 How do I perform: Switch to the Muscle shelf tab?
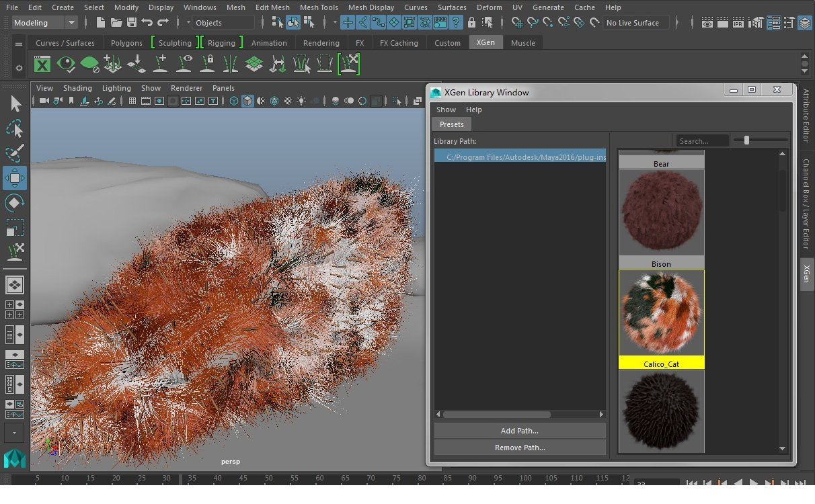[x=523, y=42]
